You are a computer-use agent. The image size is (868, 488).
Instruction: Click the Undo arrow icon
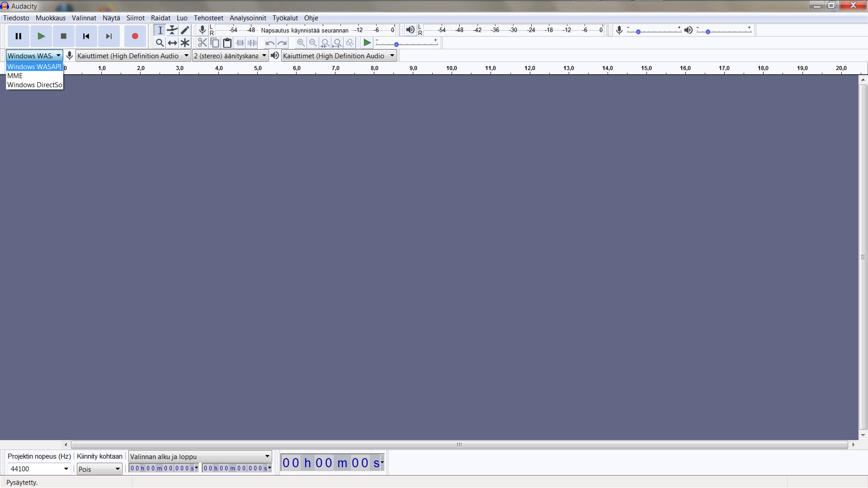[270, 43]
